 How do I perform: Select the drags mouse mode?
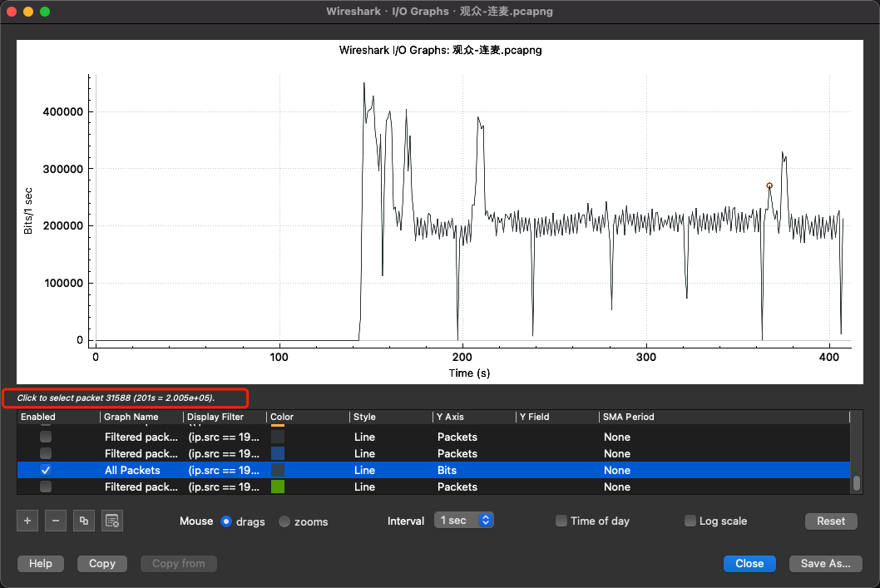[x=226, y=521]
